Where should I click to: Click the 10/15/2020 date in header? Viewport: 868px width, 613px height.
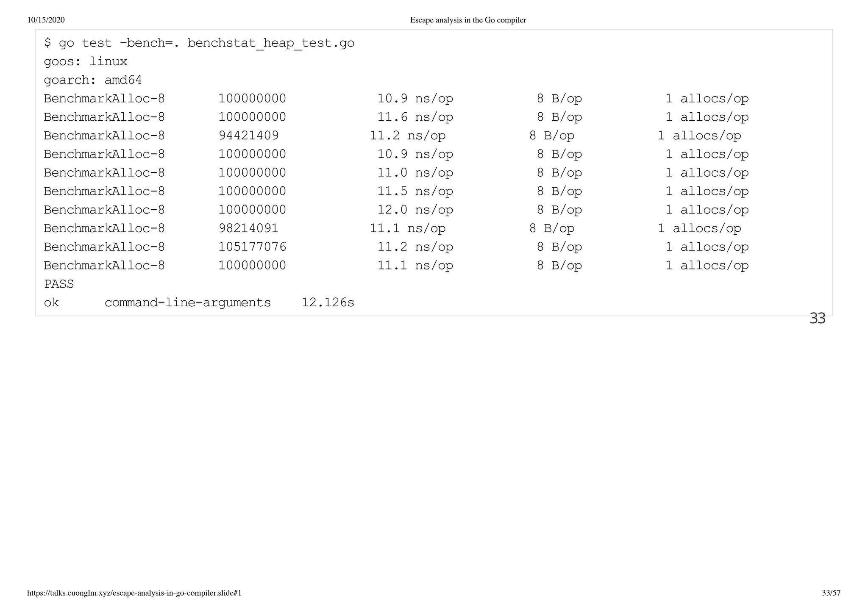click(46, 20)
